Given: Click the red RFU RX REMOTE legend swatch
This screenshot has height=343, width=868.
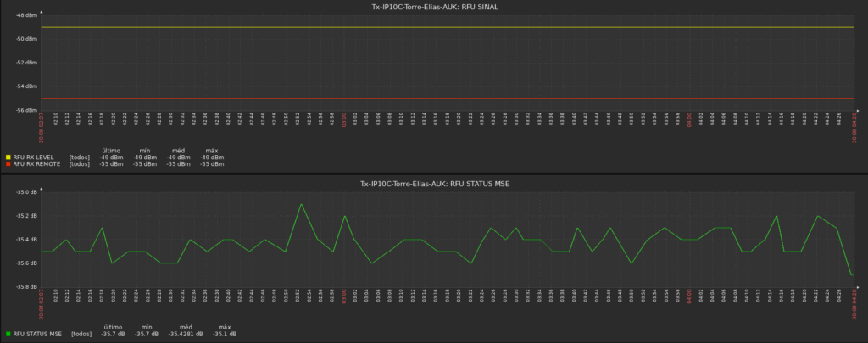Looking at the screenshot, I should coord(8,163).
